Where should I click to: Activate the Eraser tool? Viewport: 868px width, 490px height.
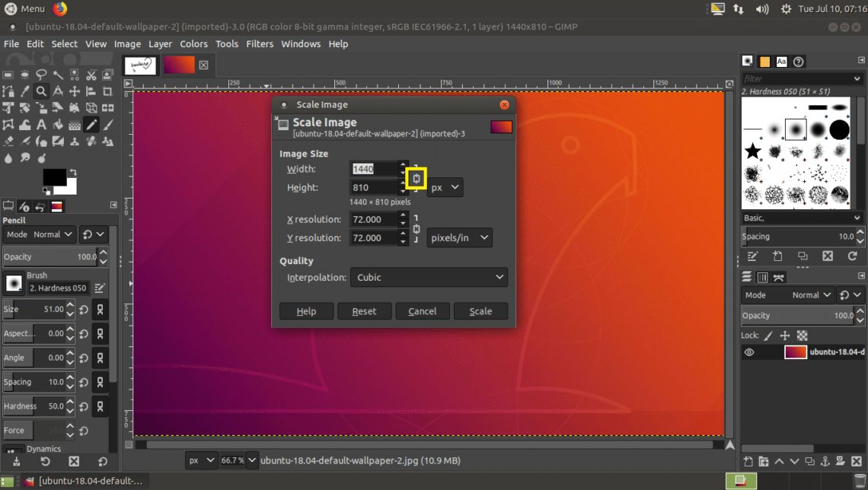click(8, 142)
